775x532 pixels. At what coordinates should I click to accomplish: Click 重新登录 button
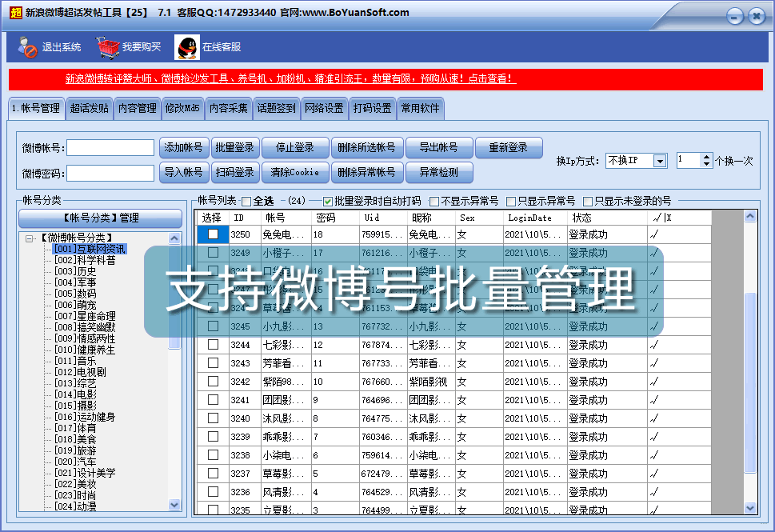pos(509,147)
